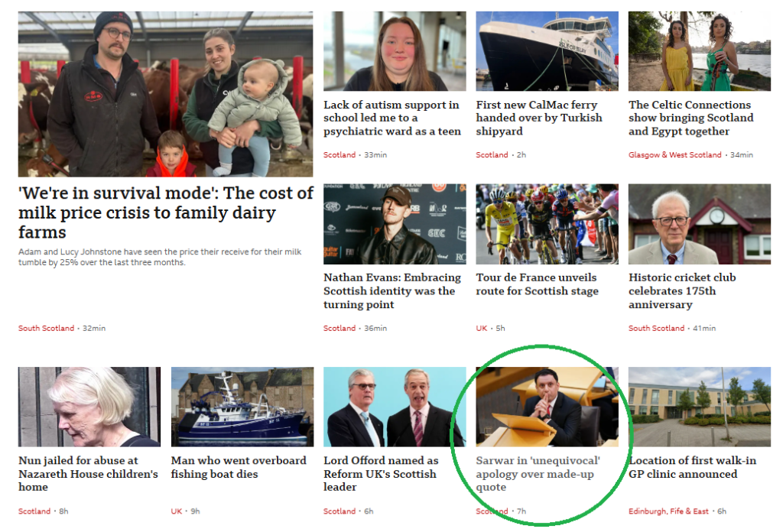Screen dimensions: 783x532
Task: Open 'Tour de France unveils route' headline
Action: [x=537, y=284]
